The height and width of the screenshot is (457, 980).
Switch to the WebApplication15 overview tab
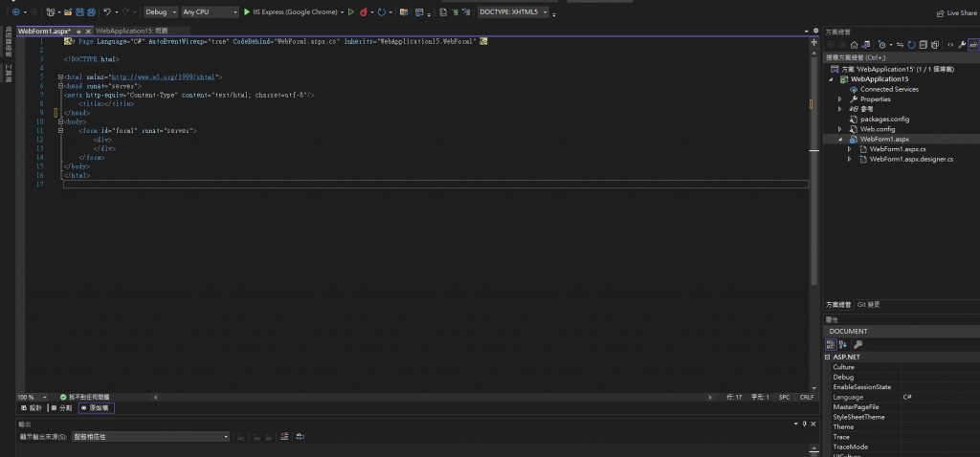pos(132,31)
